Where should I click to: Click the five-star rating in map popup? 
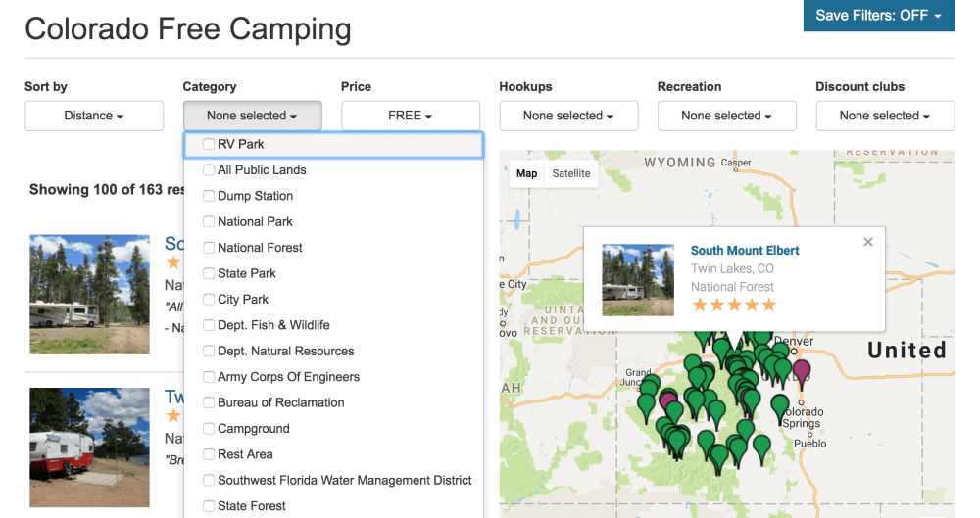(x=733, y=306)
